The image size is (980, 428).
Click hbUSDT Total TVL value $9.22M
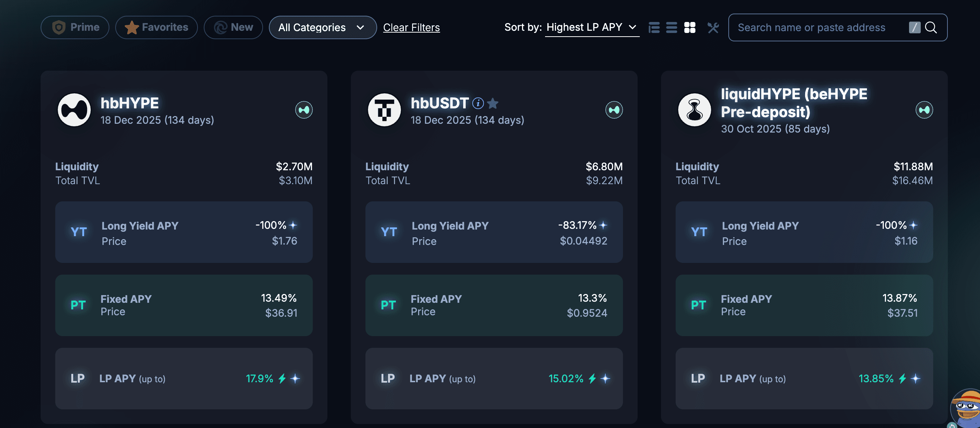click(604, 180)
